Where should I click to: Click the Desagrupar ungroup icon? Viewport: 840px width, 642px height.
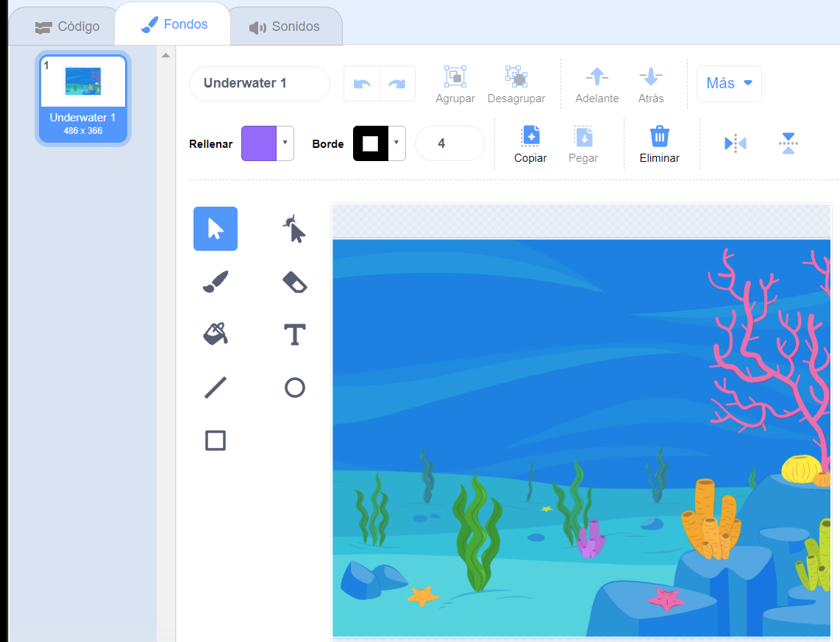[x=516, y=76]
